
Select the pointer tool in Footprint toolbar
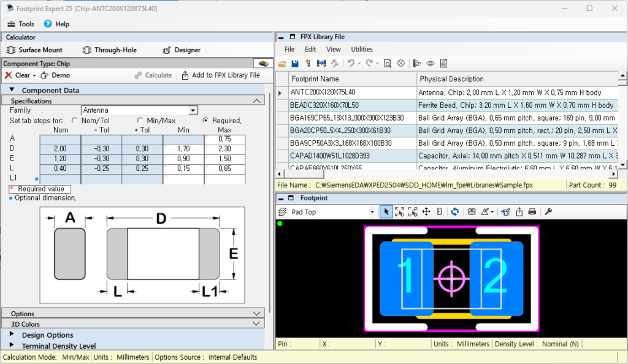[x=386, y=211]
